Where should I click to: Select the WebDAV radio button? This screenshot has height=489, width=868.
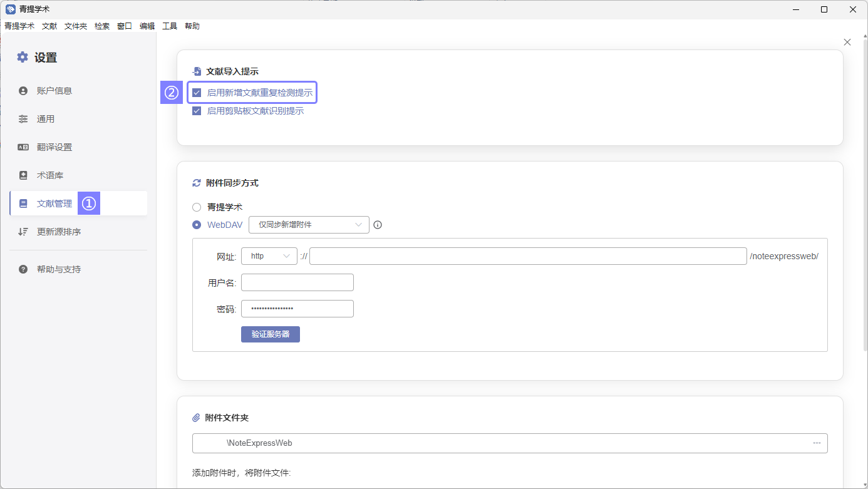[197, 225]
